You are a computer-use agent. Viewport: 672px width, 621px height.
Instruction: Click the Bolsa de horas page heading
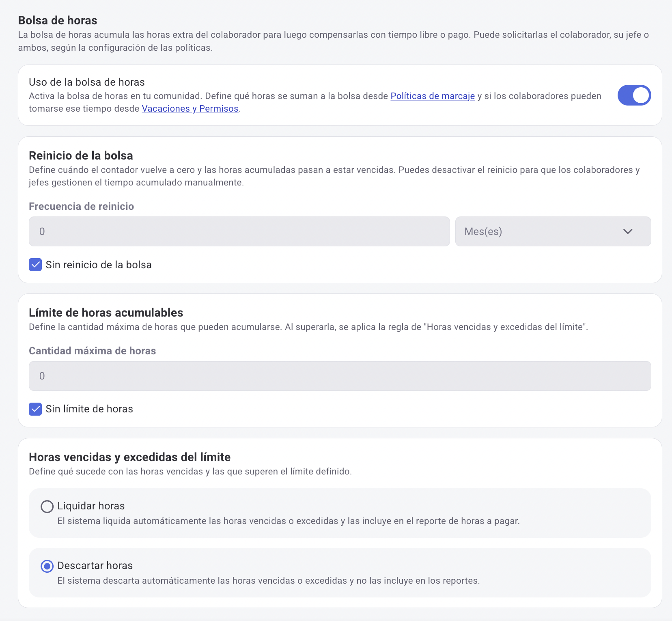click(58, 20)
